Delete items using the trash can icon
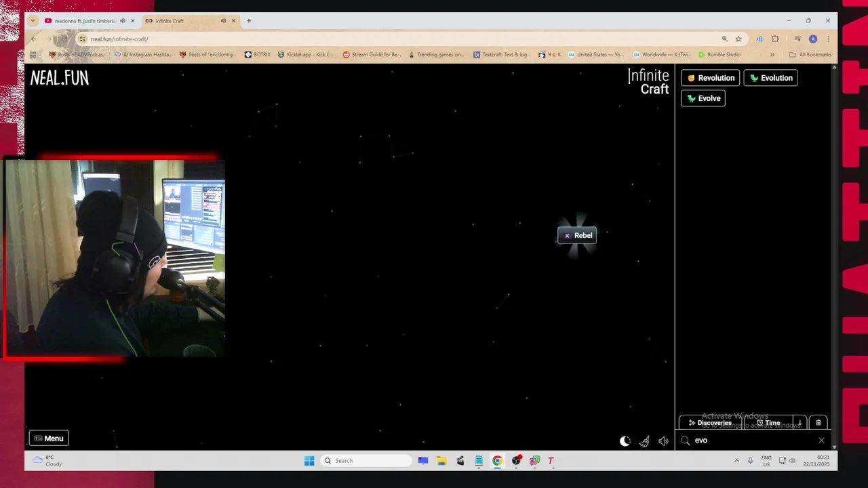The height and width of the screenshot is (488, 868). point(818,423)
